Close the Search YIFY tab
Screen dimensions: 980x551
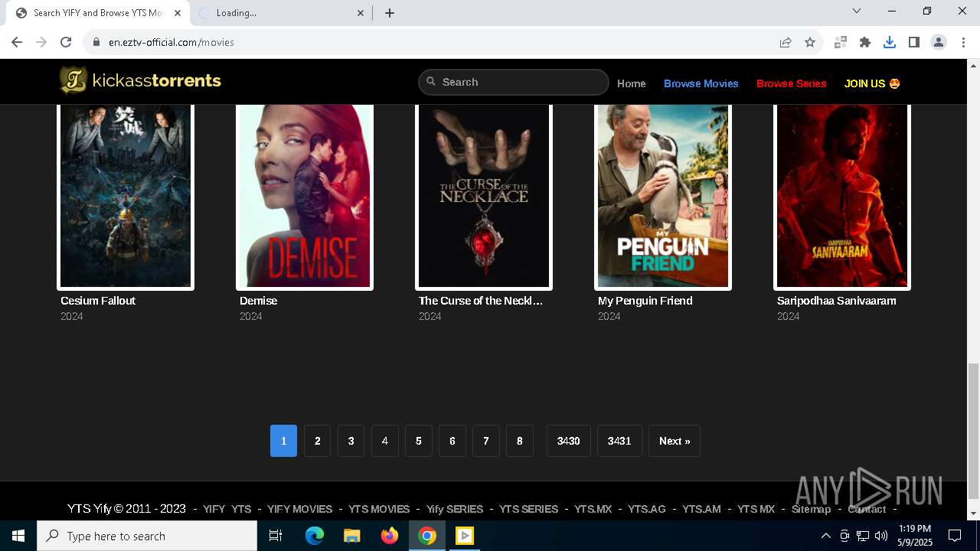pyautogui.click(x=178, y=13)
